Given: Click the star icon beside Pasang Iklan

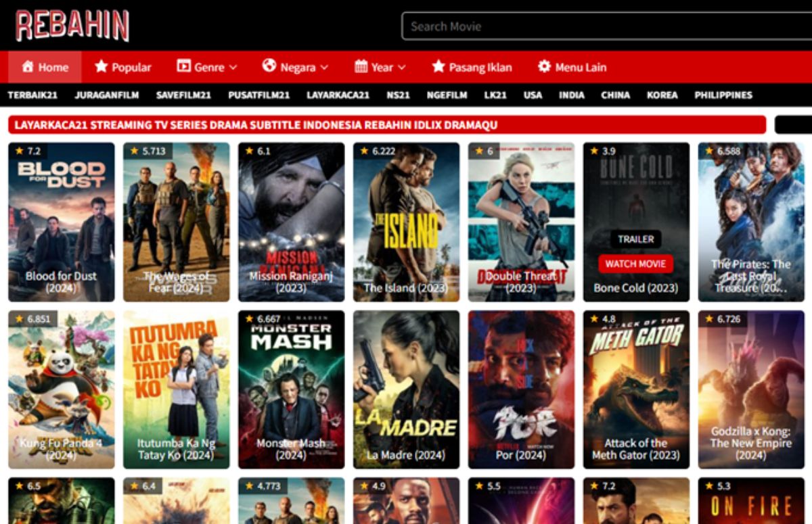Looking at the screenshot, I should pos(438,66).
